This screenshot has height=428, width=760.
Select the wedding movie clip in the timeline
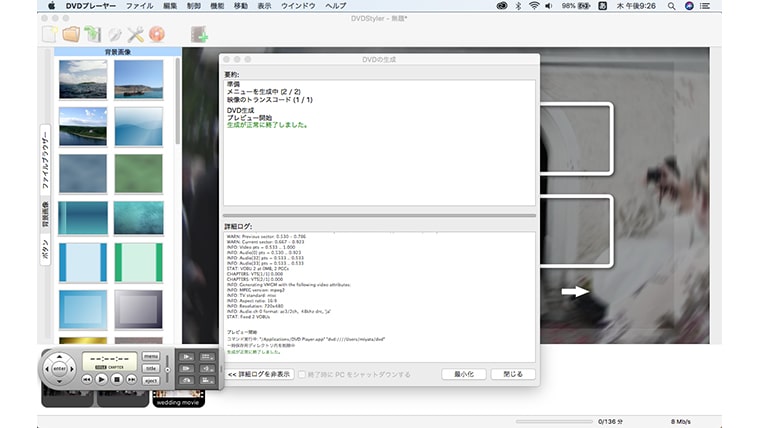pyautogui.click(x=178, y=397)
